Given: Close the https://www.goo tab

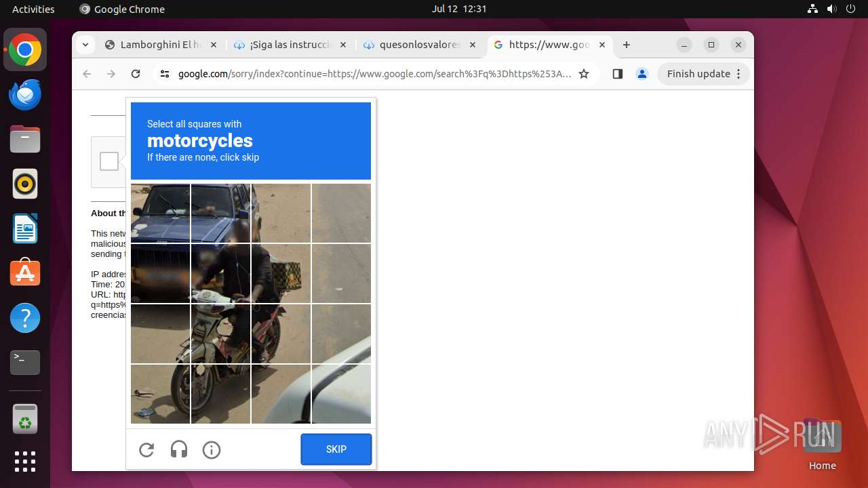Looking at the screenshot, I should 601,45.
